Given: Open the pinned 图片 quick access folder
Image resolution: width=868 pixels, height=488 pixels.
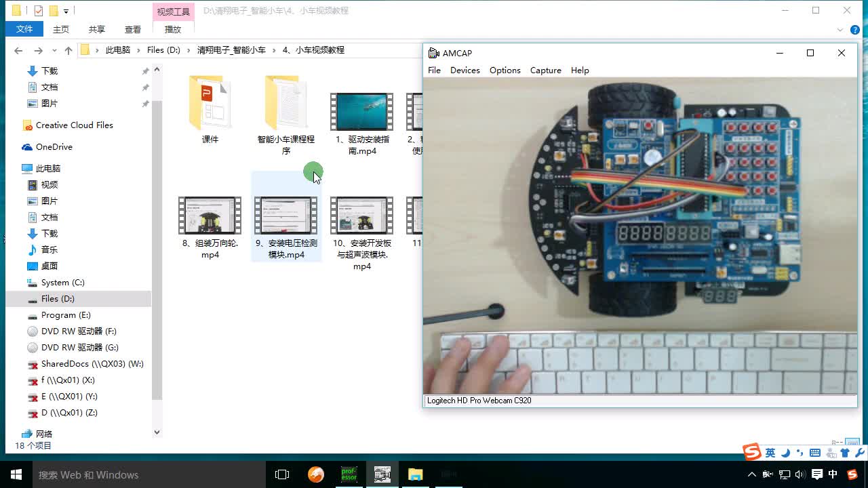Looking at the screenshot, I should point(49,103).
